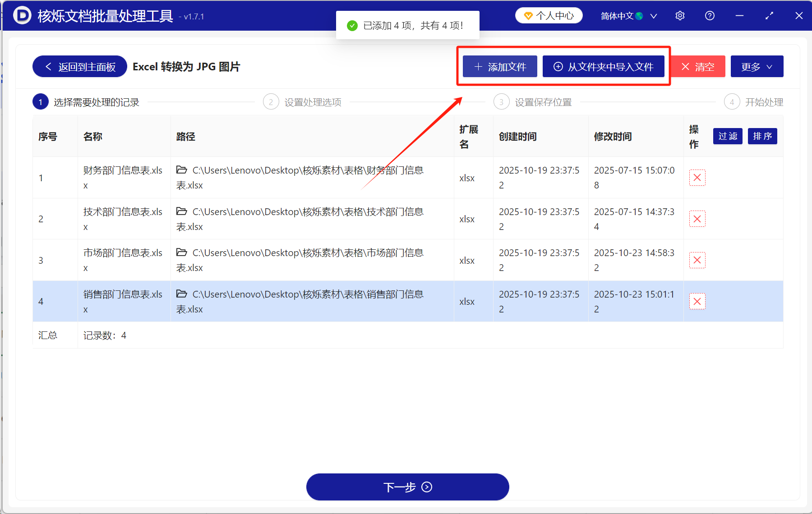Click the 添加文件 button
Viewport: 812px width, 514px height.
pyautogui.click(x=499, y=66)
